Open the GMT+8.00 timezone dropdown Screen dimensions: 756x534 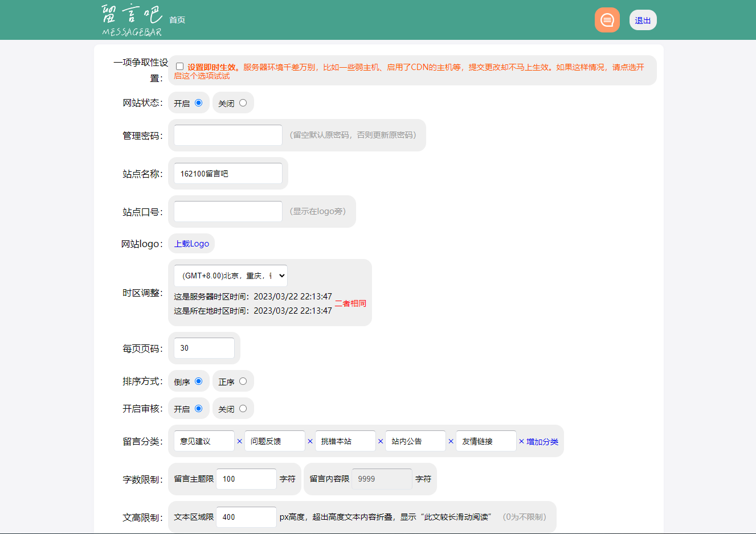click(230, 276)
